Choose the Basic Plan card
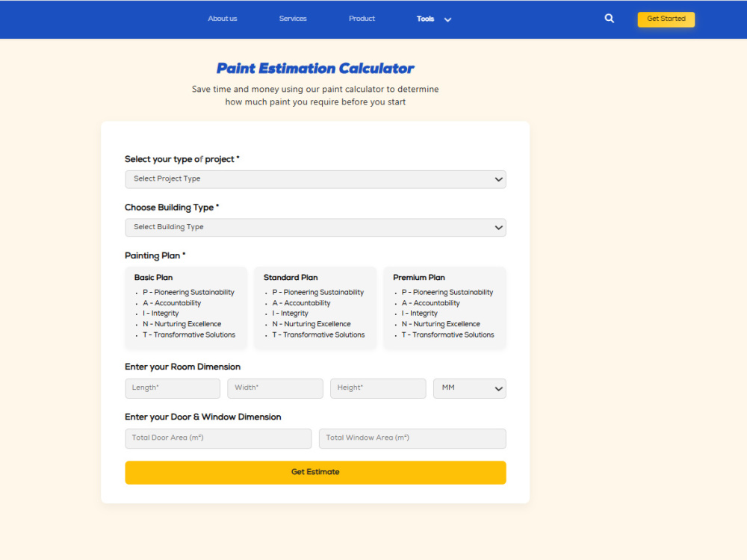This screenshot has width=747, height=560. (186, 308)
